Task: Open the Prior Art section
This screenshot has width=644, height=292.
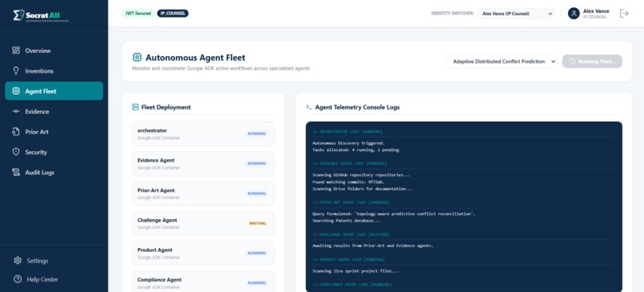Action: tap(54, 132)
